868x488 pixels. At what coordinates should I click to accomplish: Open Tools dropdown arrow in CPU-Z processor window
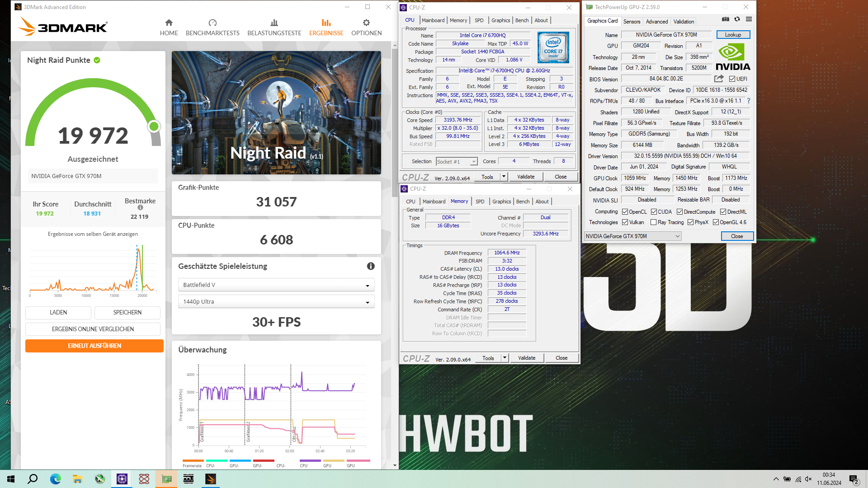coord(504,177)
